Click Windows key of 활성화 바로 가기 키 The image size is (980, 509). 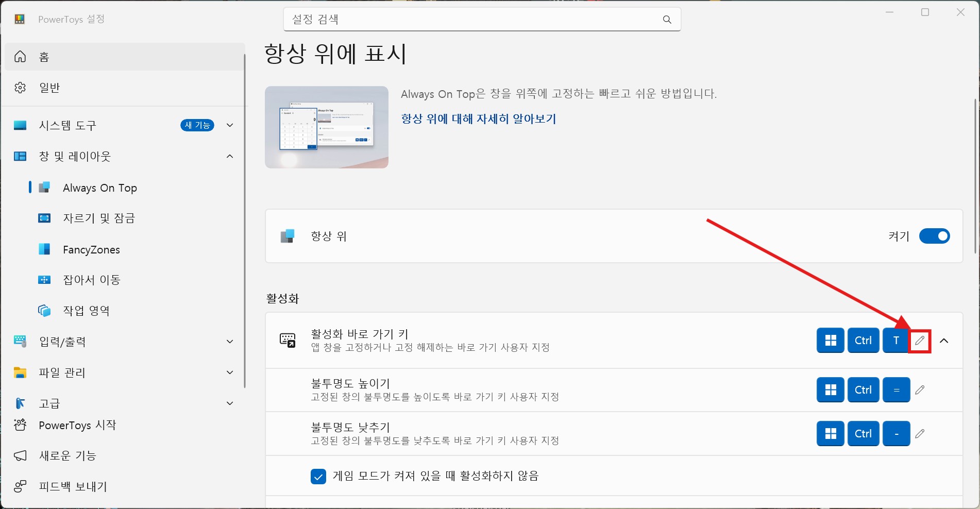pyautogui.click(x=831, y=341)
